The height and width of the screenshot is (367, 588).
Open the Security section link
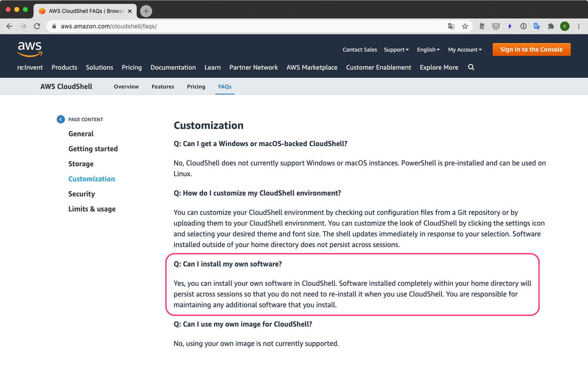(x=81, y=194)
